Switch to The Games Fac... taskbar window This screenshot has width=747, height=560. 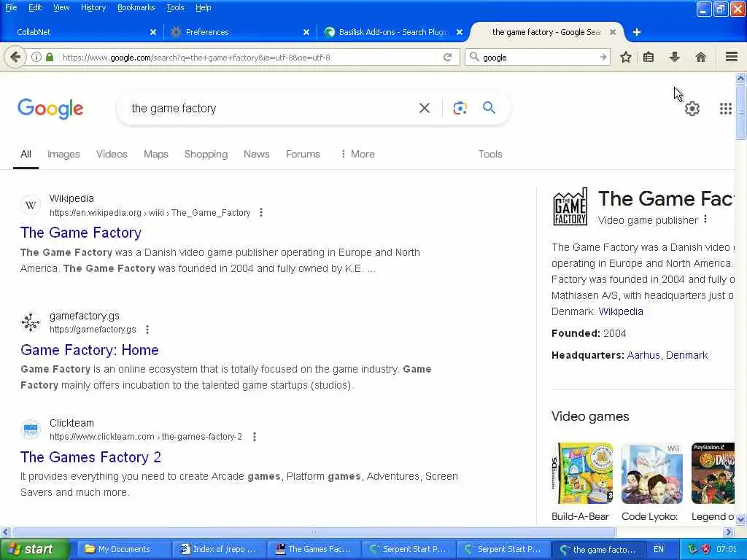(x=314, y=549)
